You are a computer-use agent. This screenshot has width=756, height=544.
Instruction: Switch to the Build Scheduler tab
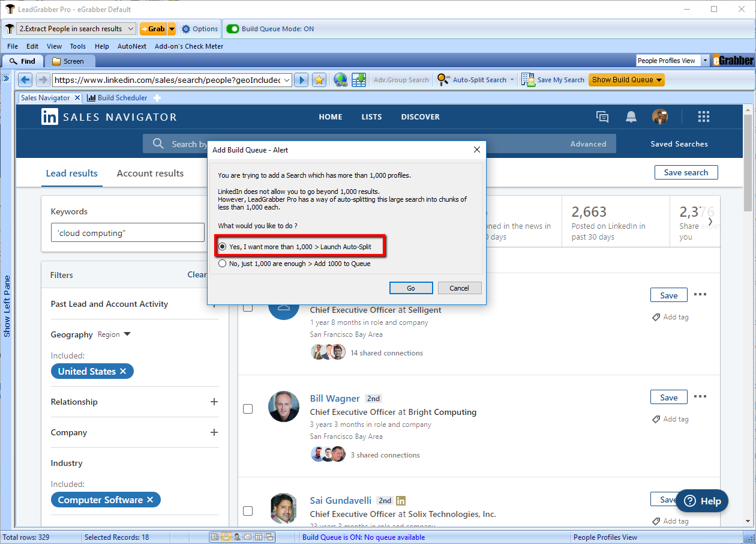click(x=122, y=98)
